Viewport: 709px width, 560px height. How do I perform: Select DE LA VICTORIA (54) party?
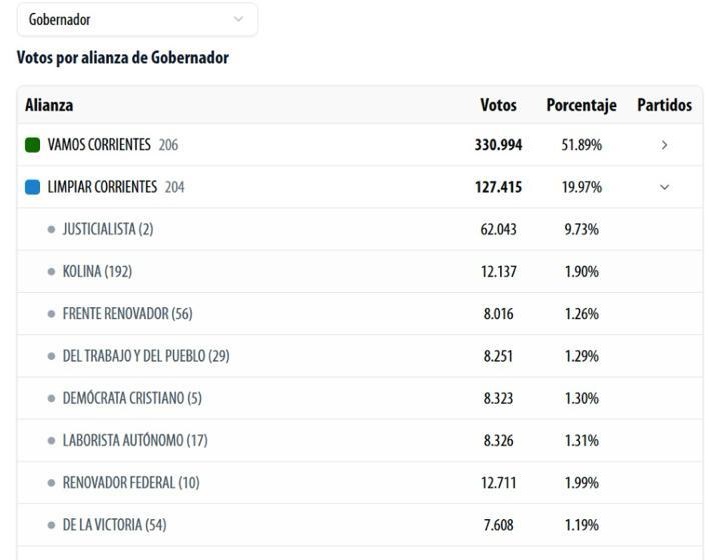pos(114,524)
